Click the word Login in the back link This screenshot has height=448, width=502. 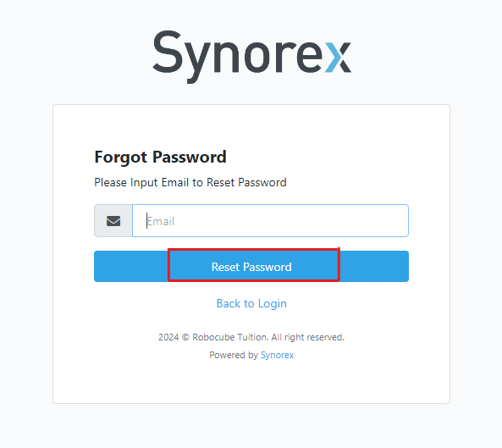(273, 304)
